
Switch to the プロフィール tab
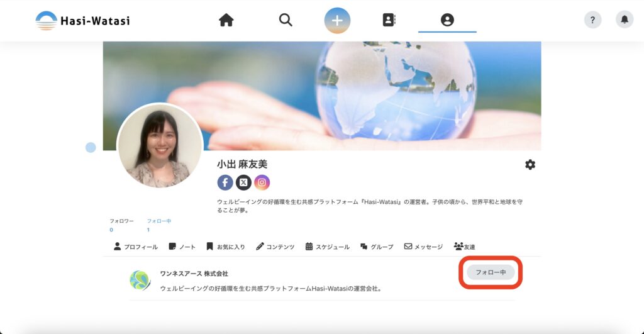tap(136, 247)
